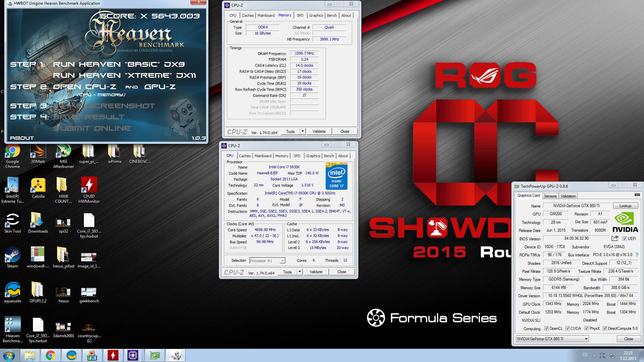Click Close button in GPU-Z

[629, 339]
